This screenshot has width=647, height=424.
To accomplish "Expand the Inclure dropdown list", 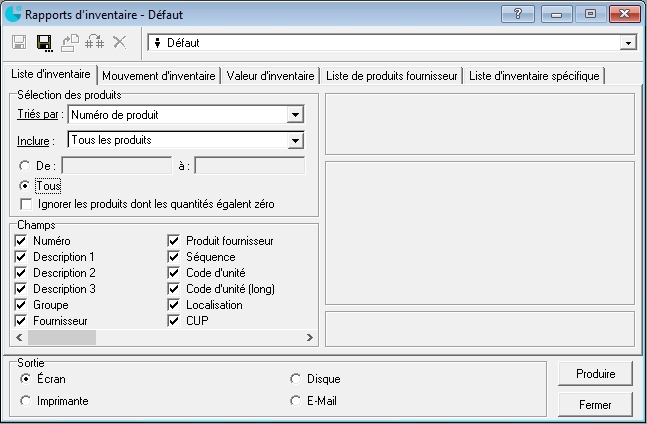I will [294, 140].
